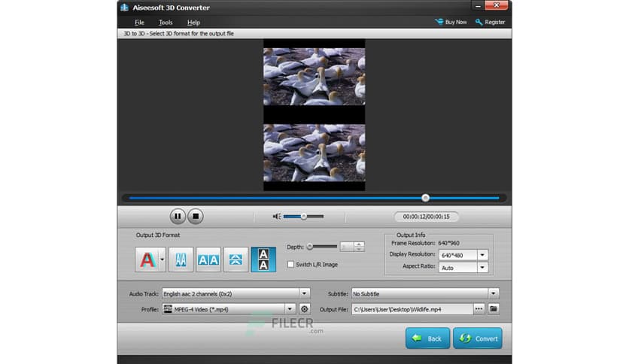Image resolution: width=629 pixels, height=364 pixels.
Task: Click Register link
Action: click(x=491, y=22)
